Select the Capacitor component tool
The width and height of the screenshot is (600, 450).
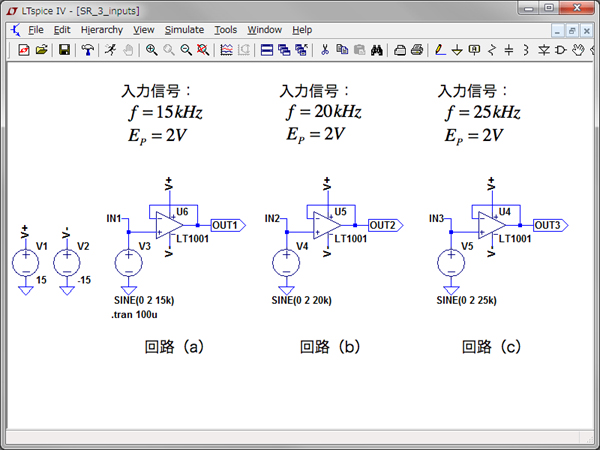tap(508, 49)
